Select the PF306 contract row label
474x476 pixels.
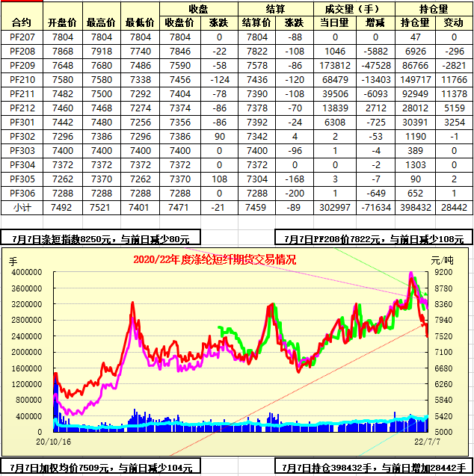pos(22,191)
